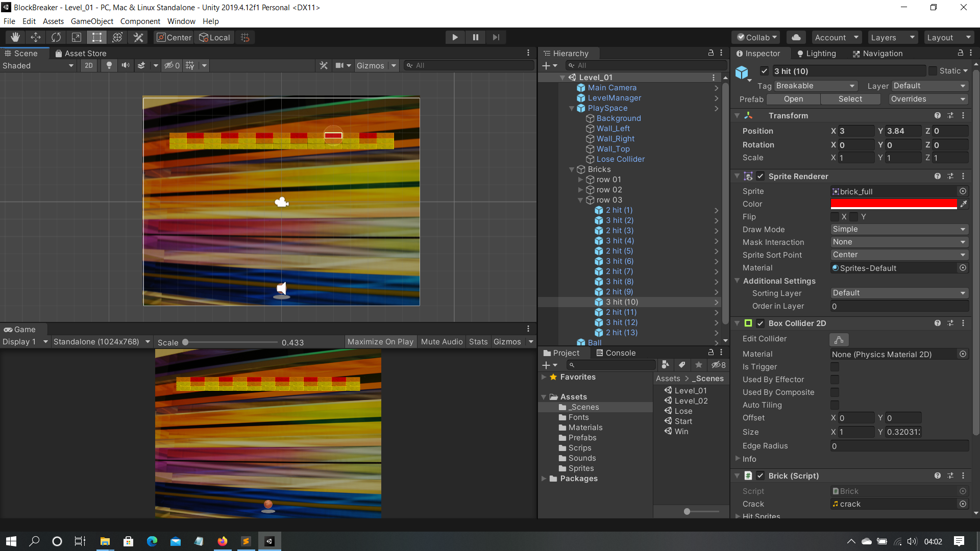
Task: Open the Draw Mode dropdown
Action: (x=899, y=230)
